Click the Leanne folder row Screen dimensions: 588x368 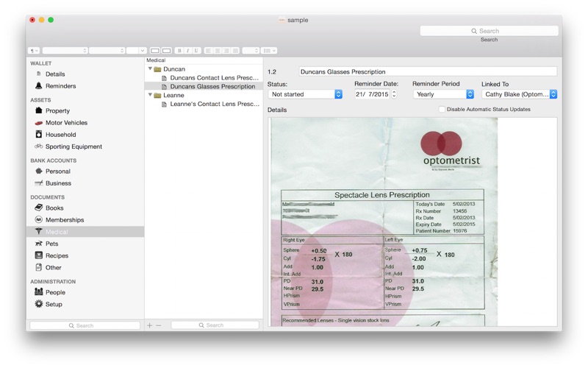tap(204, 95)
